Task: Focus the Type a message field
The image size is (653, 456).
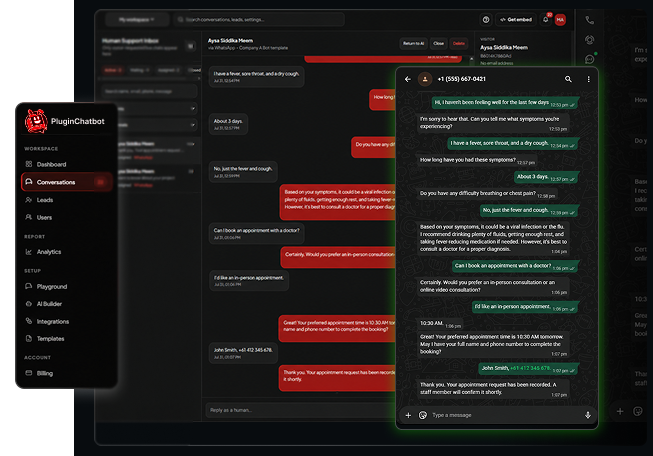Action: [x=505, y=415]
